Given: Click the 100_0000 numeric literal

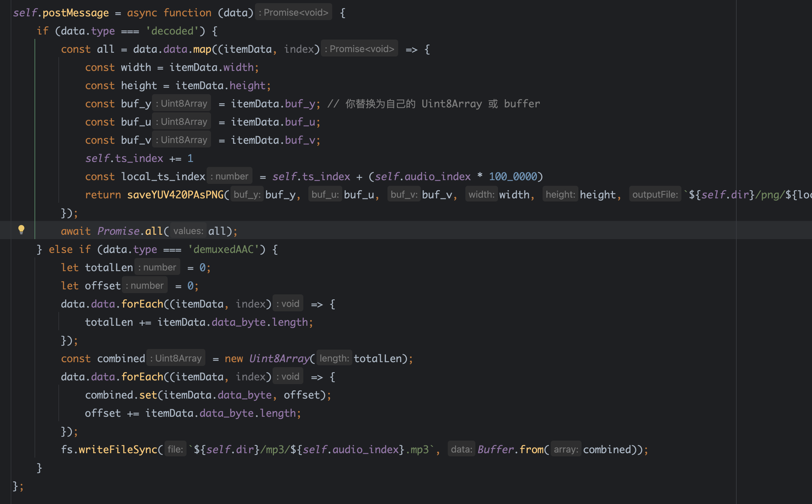Looking at the screenshot, I should 513,176.
